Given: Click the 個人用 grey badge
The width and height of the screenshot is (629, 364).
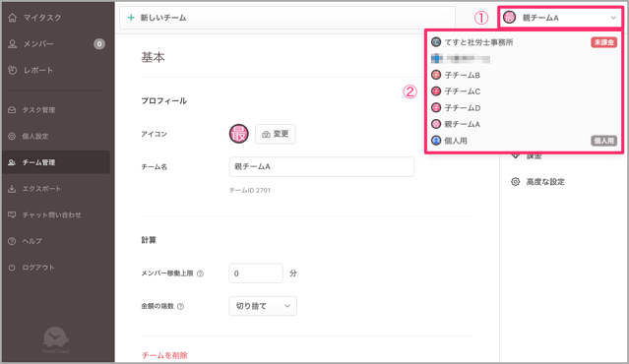Looking at the screenshot, I should 603,141.
